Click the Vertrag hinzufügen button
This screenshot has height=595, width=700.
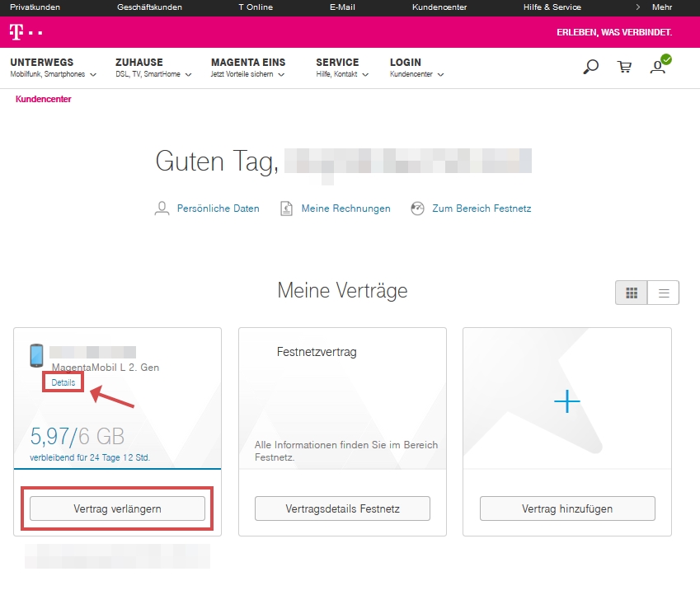pos(567,508)
